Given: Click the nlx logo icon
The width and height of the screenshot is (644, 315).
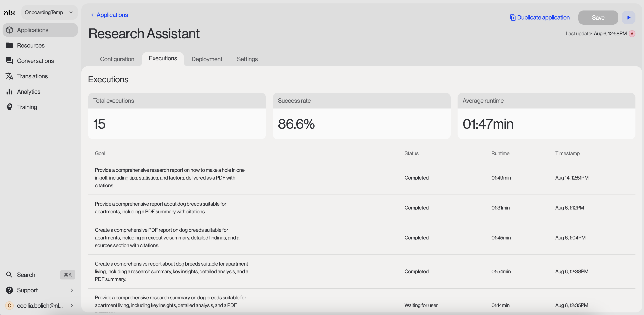Looking at the screenshot, I should point(9,12).
